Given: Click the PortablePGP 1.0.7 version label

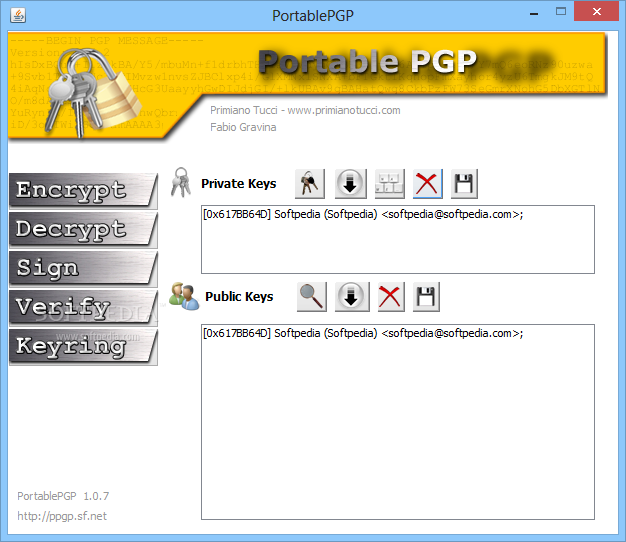Looking at the screenshot, I should point(63,496).
